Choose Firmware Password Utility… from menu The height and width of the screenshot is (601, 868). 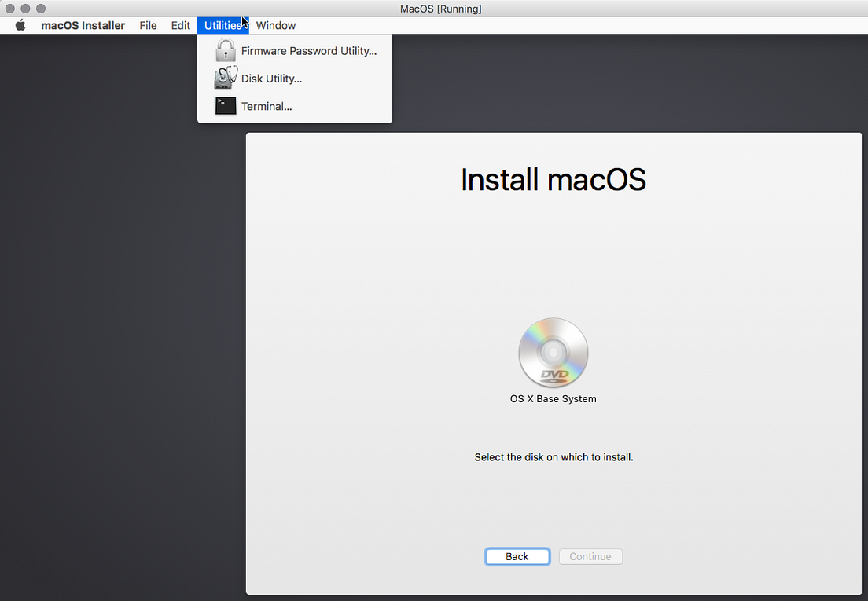click(295, 51)
